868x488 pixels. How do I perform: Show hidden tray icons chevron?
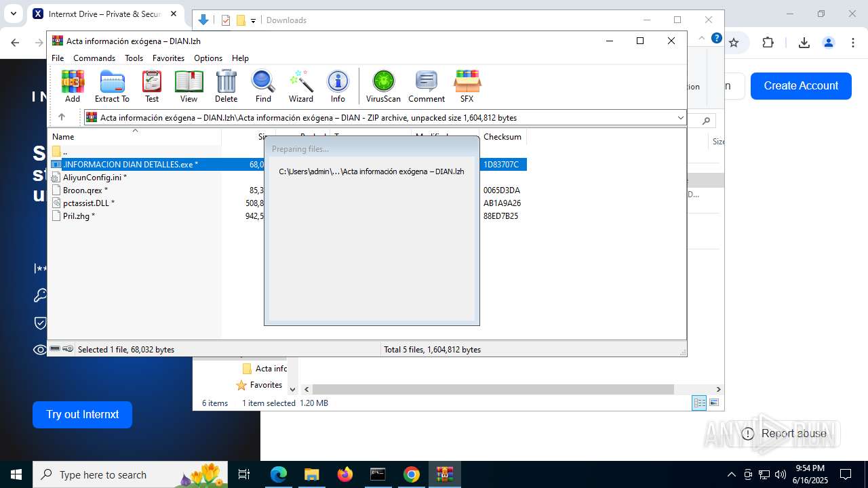731,474
